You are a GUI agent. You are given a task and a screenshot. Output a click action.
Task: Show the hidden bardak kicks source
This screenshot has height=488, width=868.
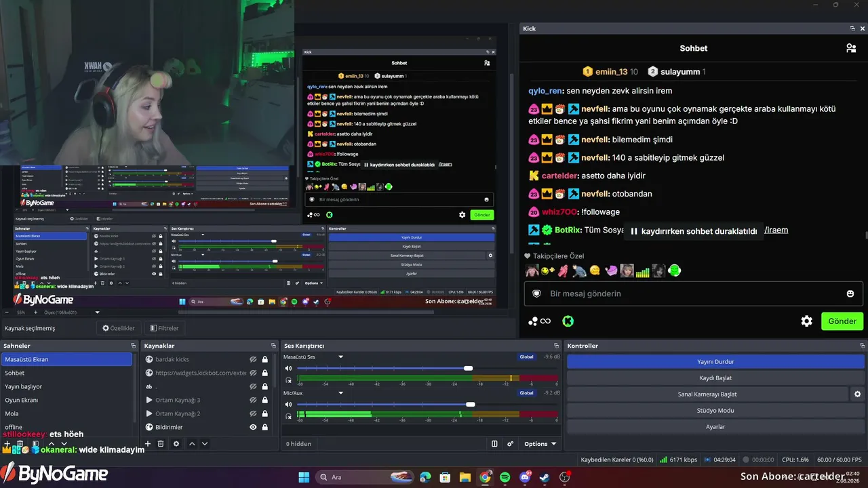pyautogui.click(x=253, y=359)
